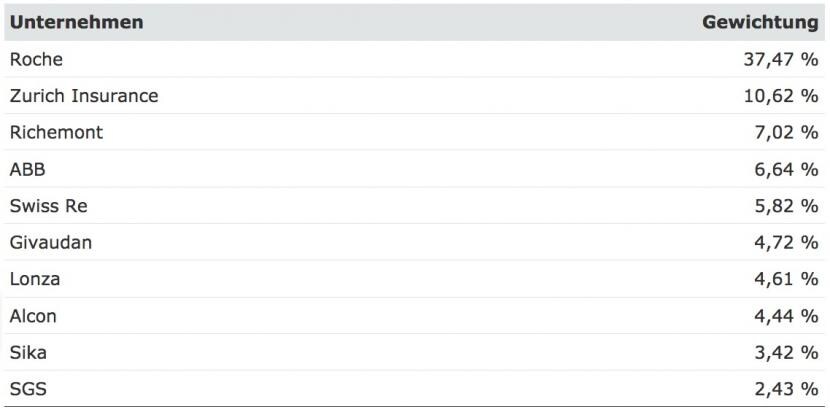
Task: Click the Unternehmen column header
Action: pos(76,22)
